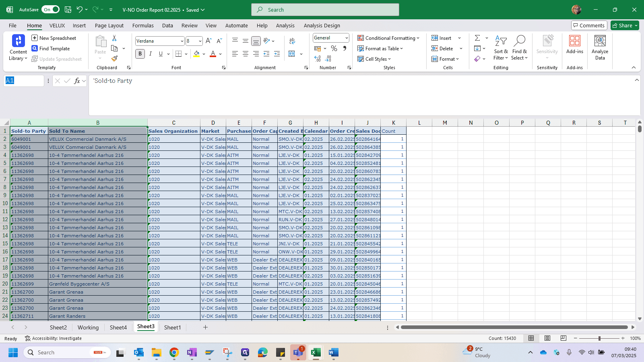Viewport: 644px width, 362px height.
Task: Expand the General number format dropdown
Action: (347, 38)
